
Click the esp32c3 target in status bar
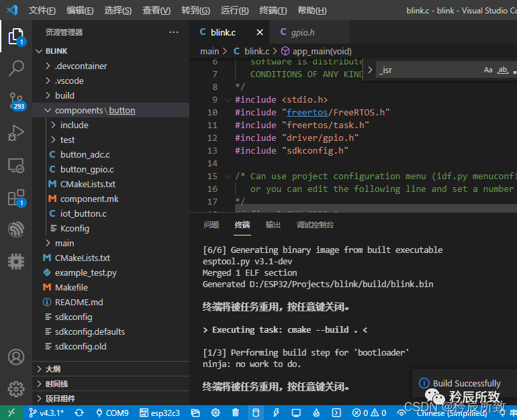pos(160,413)
